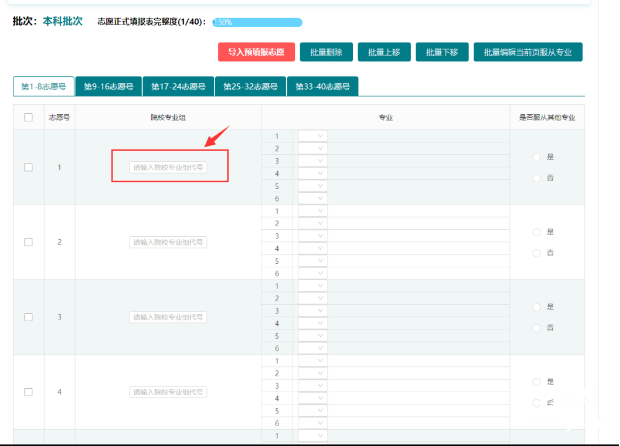
Task: Tick the select-all checkbox in table header
Action: tap(28, 118)
